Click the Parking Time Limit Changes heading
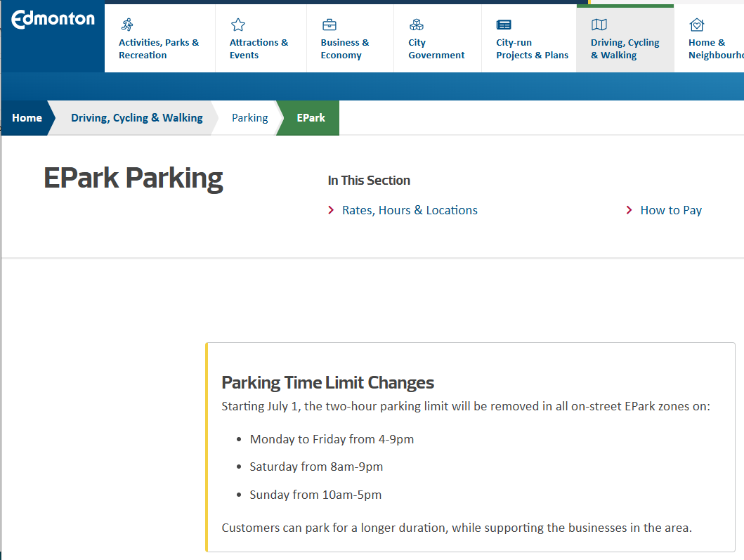 pos(327,383)
